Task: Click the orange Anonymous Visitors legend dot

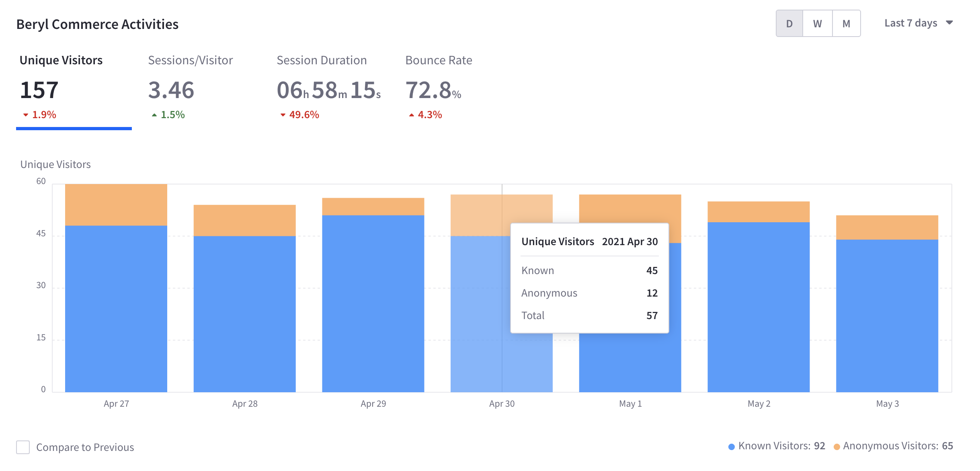Action: pos(837,446)
